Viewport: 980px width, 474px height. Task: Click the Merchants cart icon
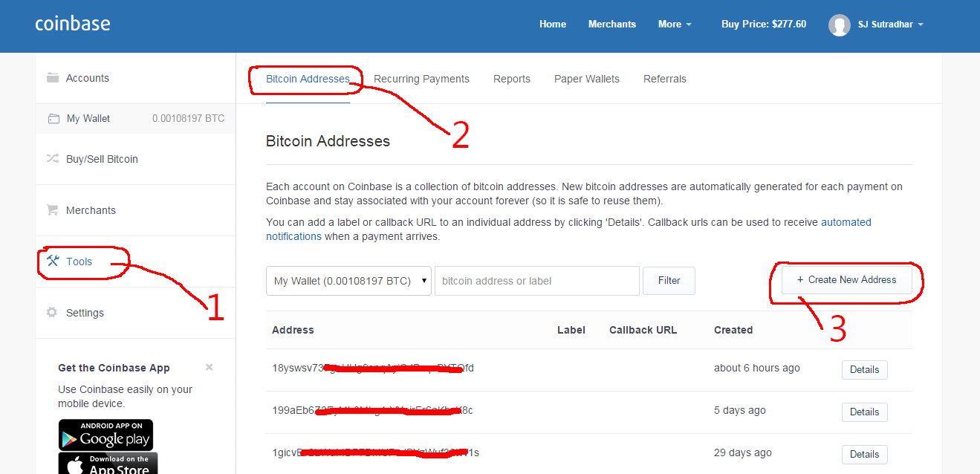pos(53,210)
